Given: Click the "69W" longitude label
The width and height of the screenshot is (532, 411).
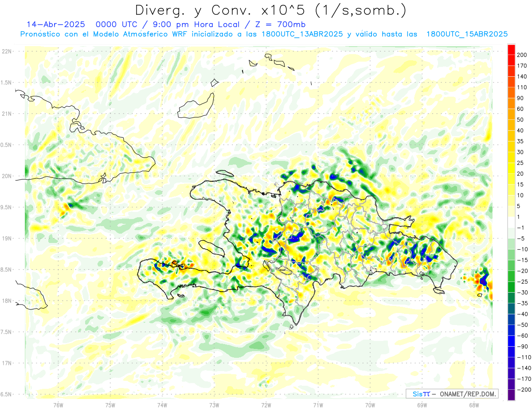Looking at the screenshot, I should (x=422, y=405).
